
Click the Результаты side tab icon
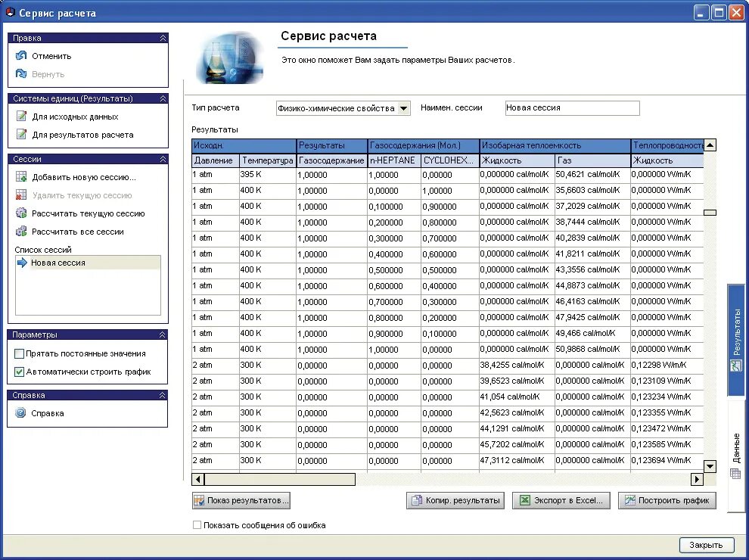(x=735, y=366)
